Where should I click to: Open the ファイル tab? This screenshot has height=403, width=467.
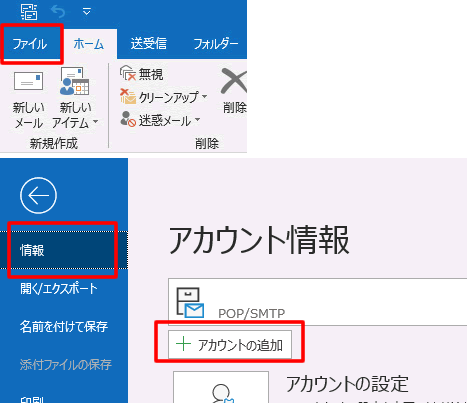(30, 44)
